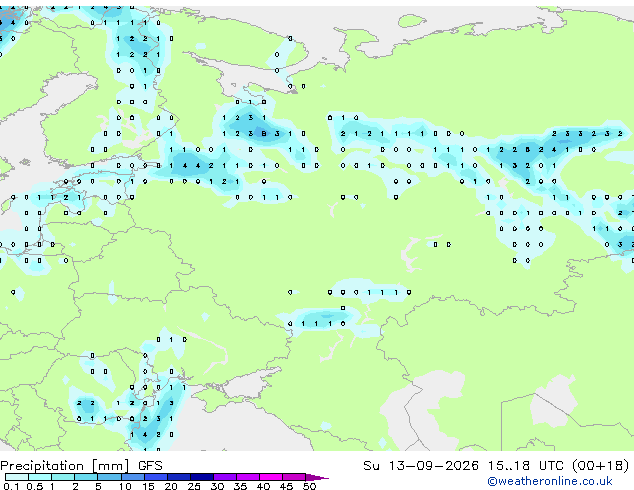Click the GFS model label
Viewport: 634px width, 490px height.
150,466
